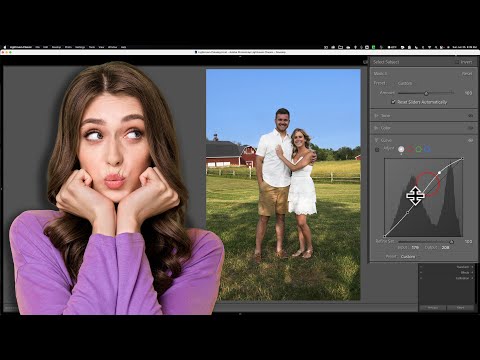Select the white point curve channel
Image resolution: width=480 pixels, height=360 pixels.
[x=401, y=149]
